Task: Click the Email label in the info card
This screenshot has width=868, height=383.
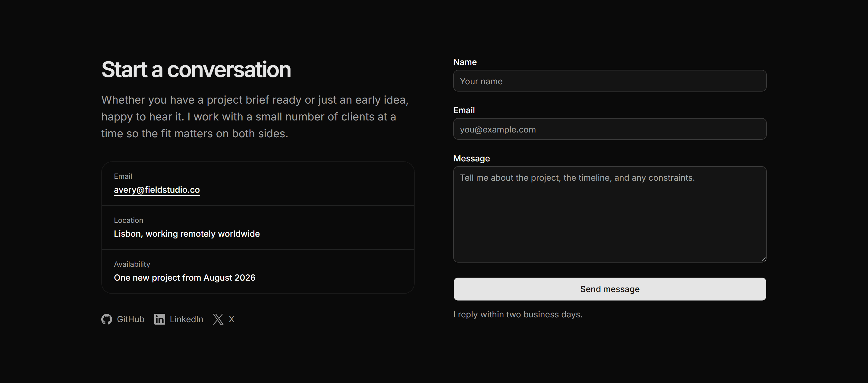Action: click(x=123, y=176)
